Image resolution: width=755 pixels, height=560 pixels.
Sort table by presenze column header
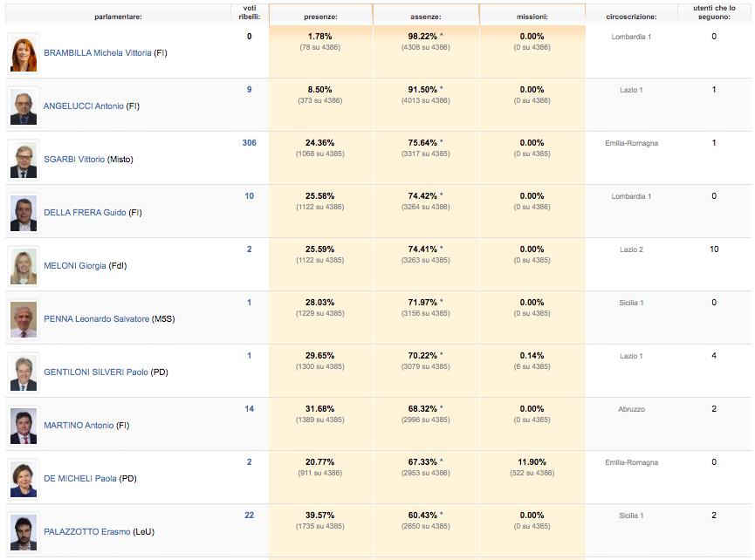320,17
